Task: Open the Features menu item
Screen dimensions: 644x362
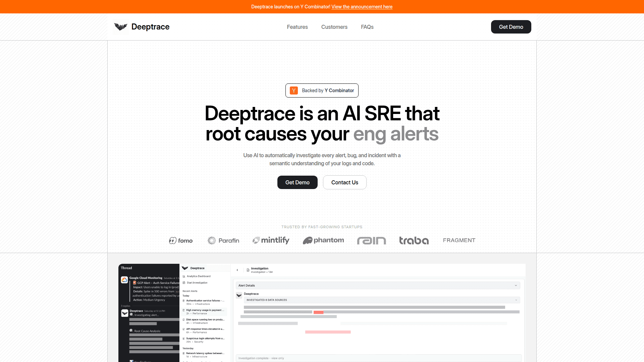Action: 297,27
